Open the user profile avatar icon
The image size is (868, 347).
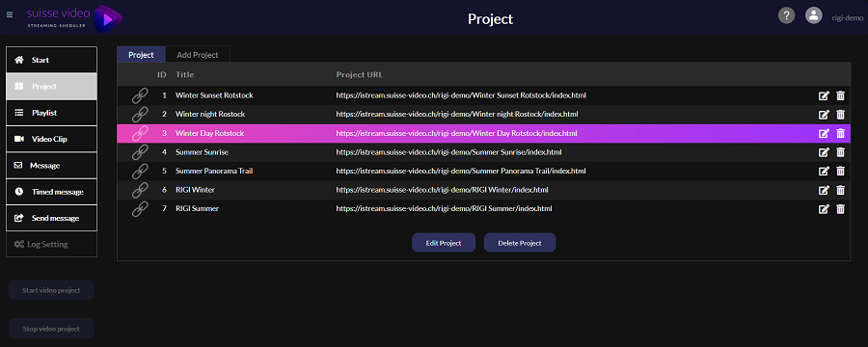[813, 15]
